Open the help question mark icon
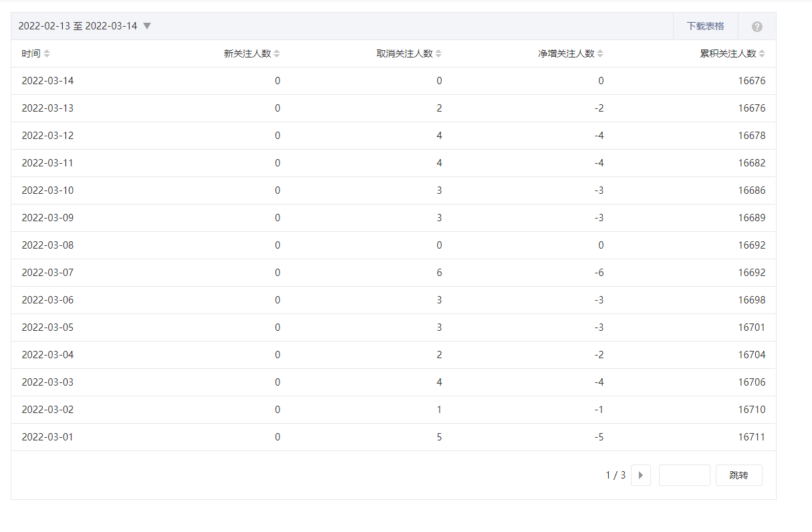Image resolution: width=812 pixels, height=532 pixels. coord(757,27)
